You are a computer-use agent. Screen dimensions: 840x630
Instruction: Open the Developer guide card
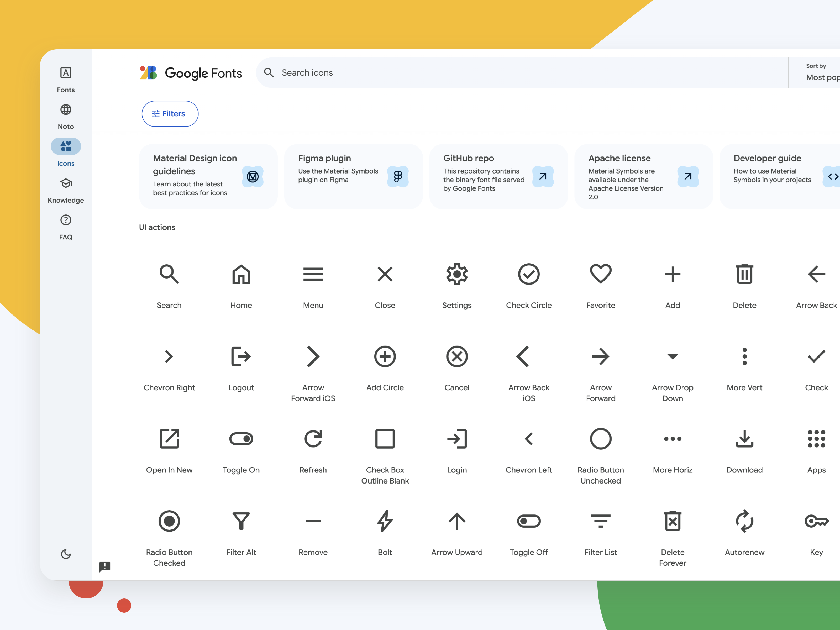coord(780,176)
